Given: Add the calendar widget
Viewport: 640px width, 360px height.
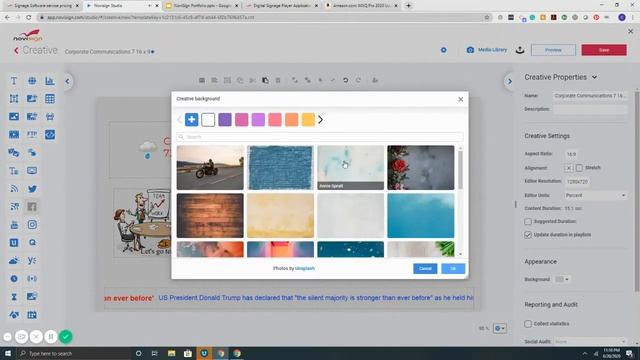Looking at the screenshot, I should [x=32, y=315].
